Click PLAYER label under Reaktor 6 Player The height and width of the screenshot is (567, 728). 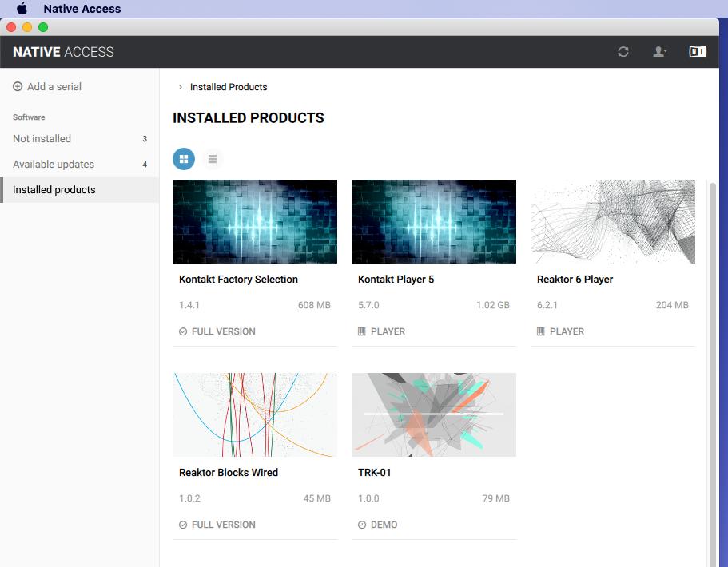(x=567, y=331)
